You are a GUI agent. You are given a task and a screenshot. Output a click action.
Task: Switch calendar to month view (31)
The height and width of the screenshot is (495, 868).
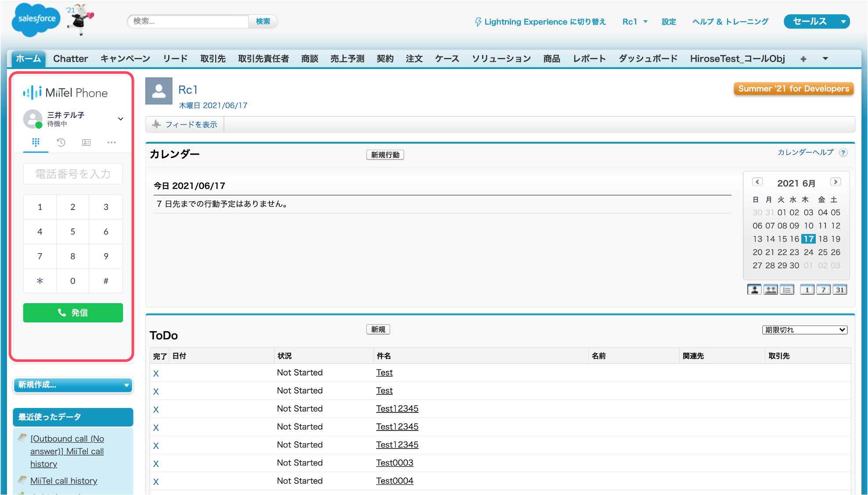839,289
